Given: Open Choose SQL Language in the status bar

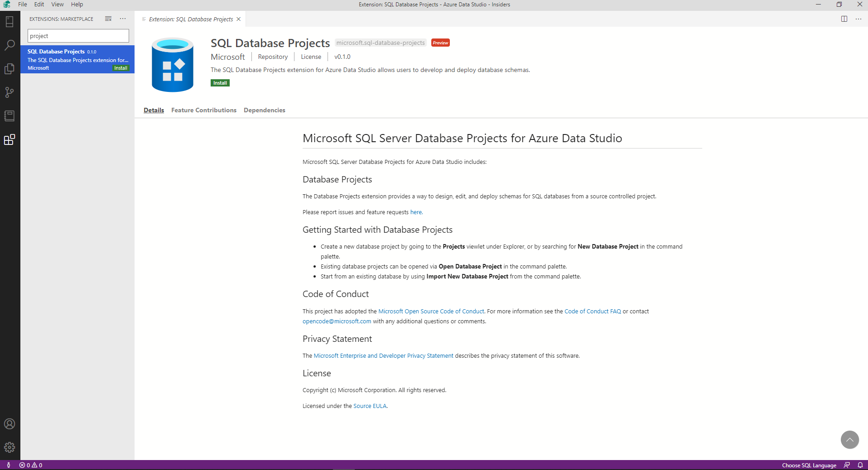Looking at the screenshot, I should [x=810, y=465].
